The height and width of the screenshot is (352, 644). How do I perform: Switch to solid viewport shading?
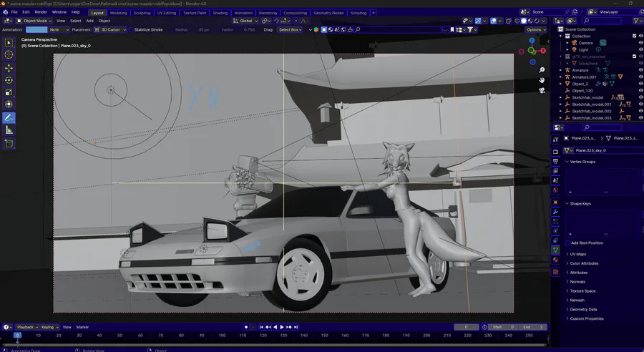[524, 21]
